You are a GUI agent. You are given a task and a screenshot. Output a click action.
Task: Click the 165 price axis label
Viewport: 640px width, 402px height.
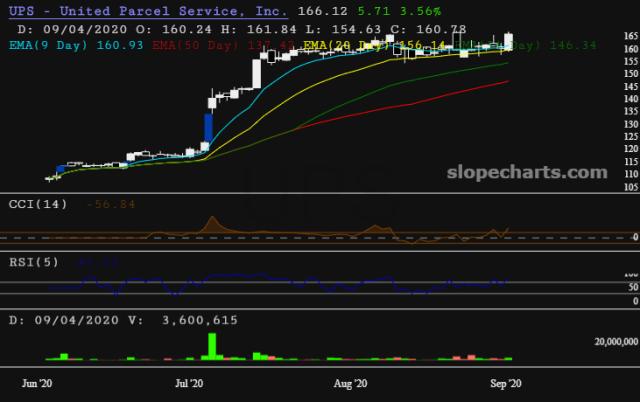pos(631,36)
